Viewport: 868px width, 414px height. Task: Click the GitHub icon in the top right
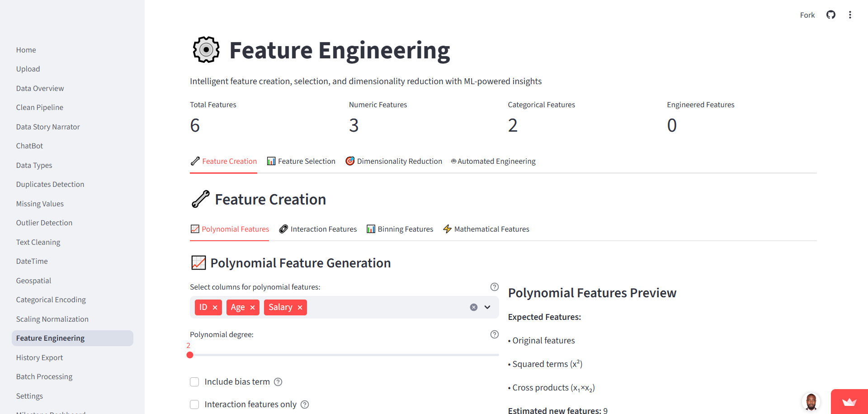click(x=831, y=14)
